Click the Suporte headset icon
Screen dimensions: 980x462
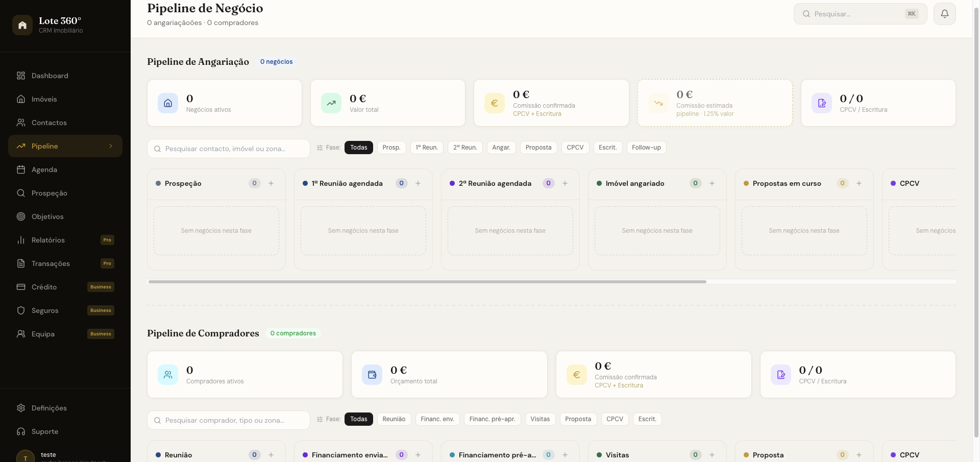pos(21,431)
